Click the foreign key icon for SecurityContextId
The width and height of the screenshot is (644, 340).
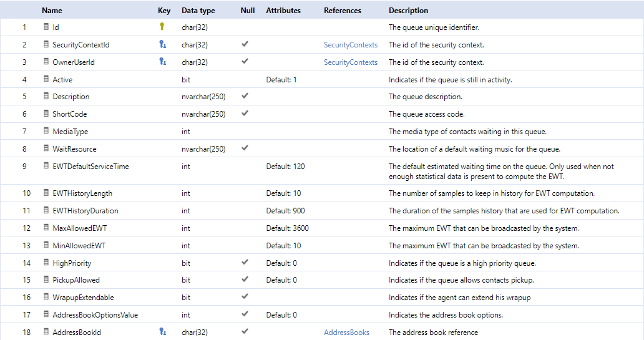163,44
